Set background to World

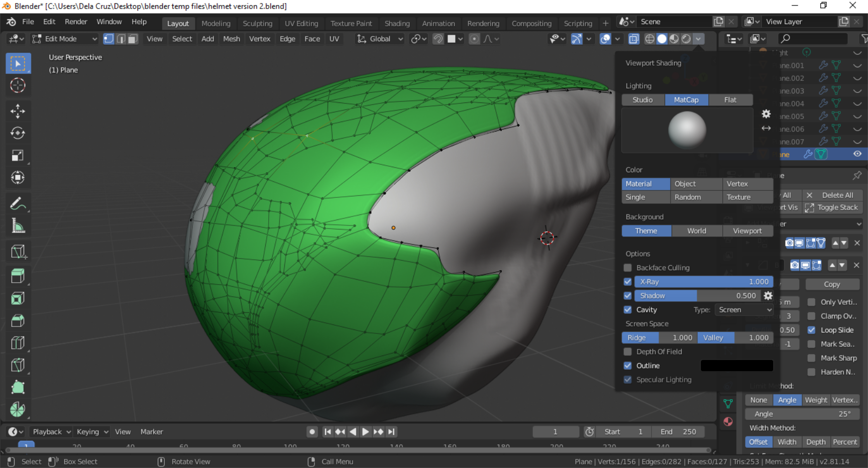(x=697, y=231)
